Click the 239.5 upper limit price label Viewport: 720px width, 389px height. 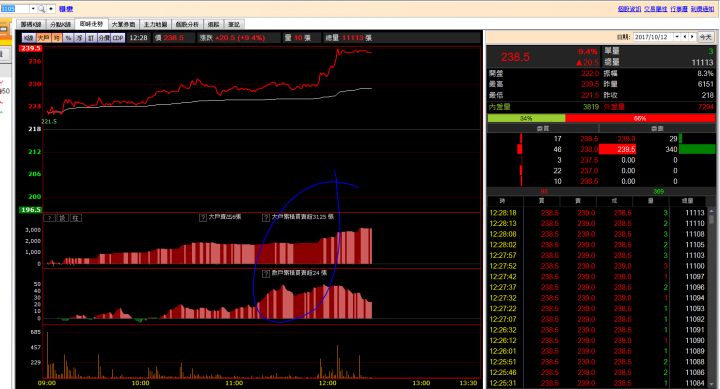tap(30, 48)
